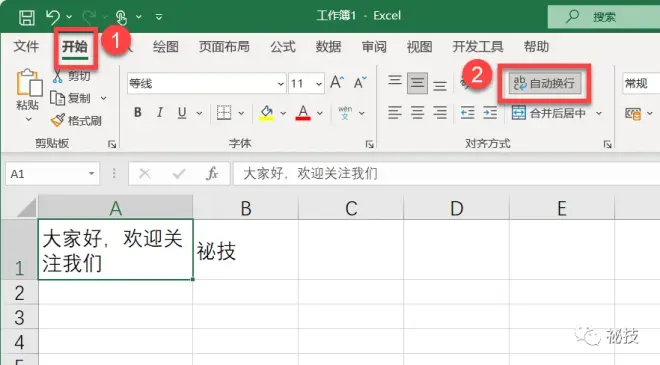Viewport: 660px width, 365px height.
Task: Open 剪贴板 group dialog launcher
Action: click(x=112, y=144)
